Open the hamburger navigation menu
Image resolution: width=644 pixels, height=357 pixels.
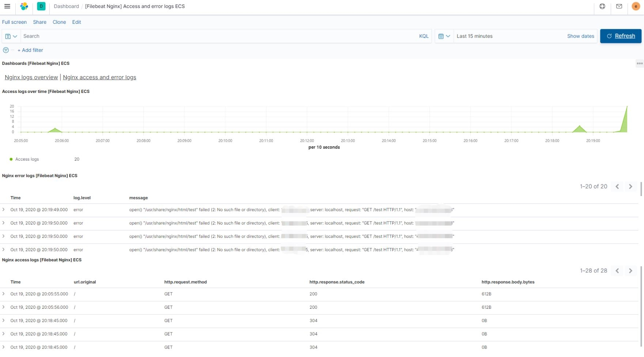[7, 6]
